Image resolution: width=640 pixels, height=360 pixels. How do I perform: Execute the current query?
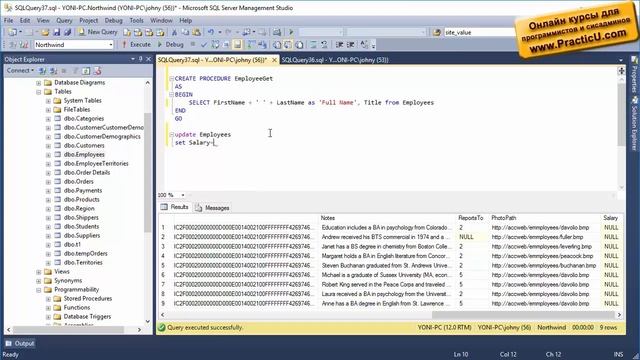tap(136, 44)
